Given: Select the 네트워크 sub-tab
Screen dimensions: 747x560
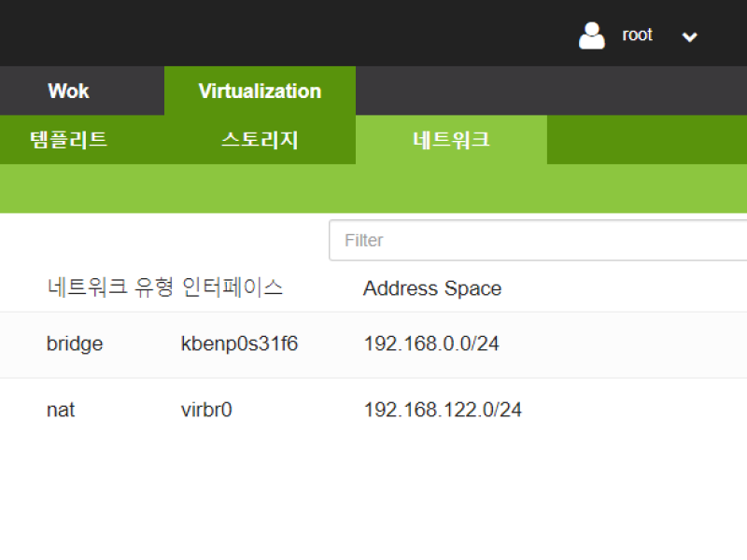Looking at the screenshot, I should click(451, 140).
